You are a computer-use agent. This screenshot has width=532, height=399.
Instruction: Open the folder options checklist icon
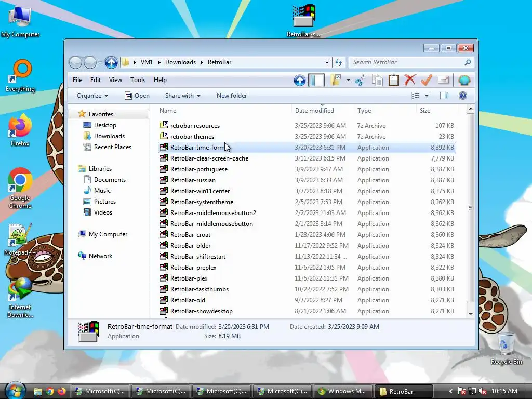coord(336,81)
